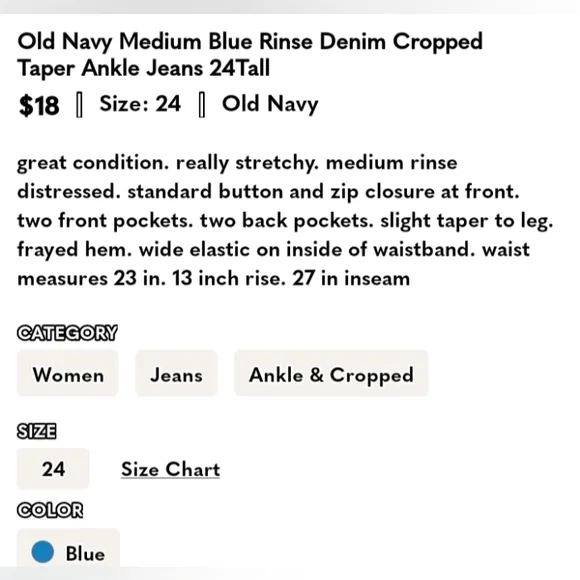Click the blue color circle swatch
This screenshot has width=580, height=580.
coord(43,552)
